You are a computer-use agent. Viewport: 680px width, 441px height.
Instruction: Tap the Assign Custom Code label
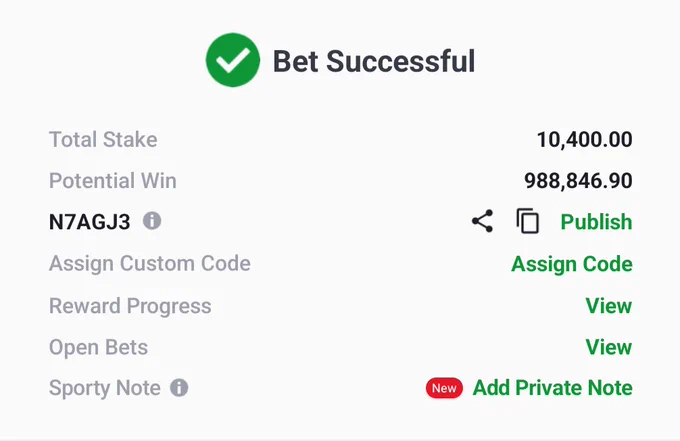pos(150,264)
